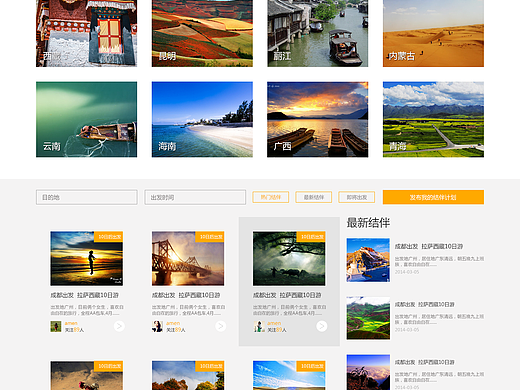Click the 10日后出发 badge on the bridge card
520x390 pixels.
210,237
